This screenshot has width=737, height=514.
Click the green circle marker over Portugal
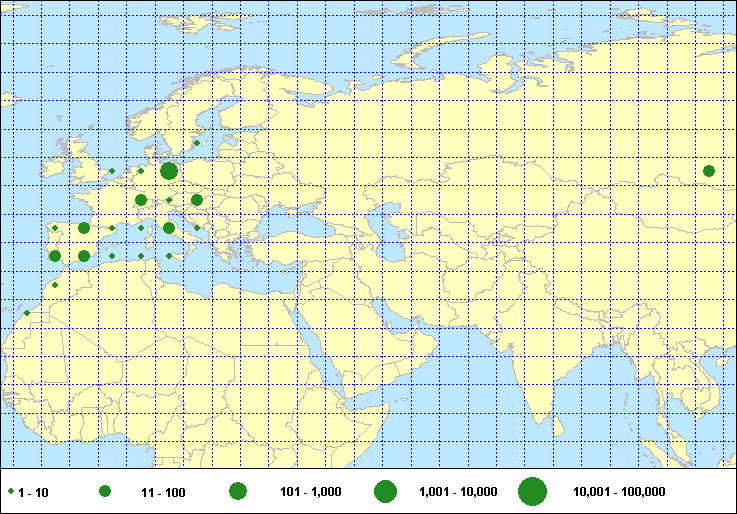(55, 256)
